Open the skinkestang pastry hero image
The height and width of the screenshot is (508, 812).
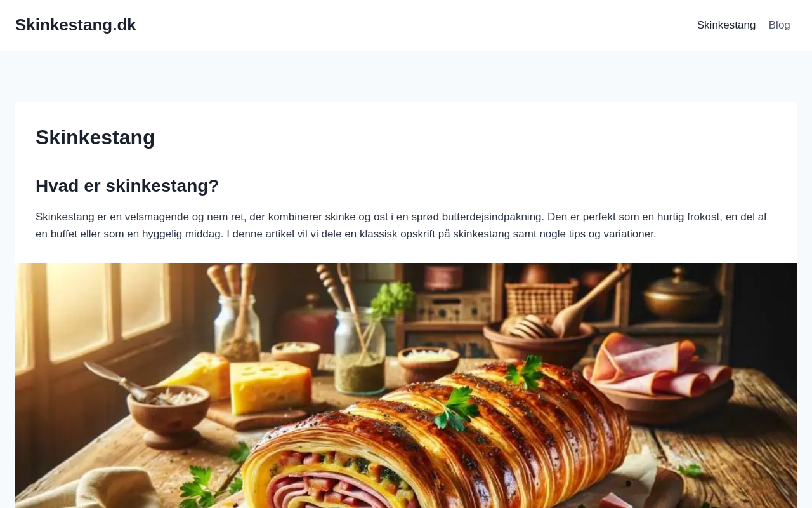406,385
